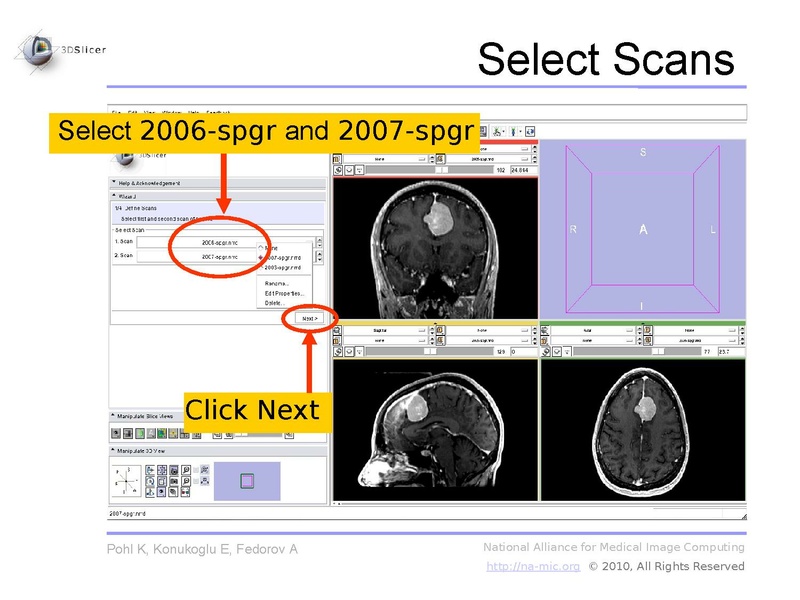Viewport: 800px width, 600px height.
Task: Open the File menu
Action: pyautogui.click(x=116, y=112)
